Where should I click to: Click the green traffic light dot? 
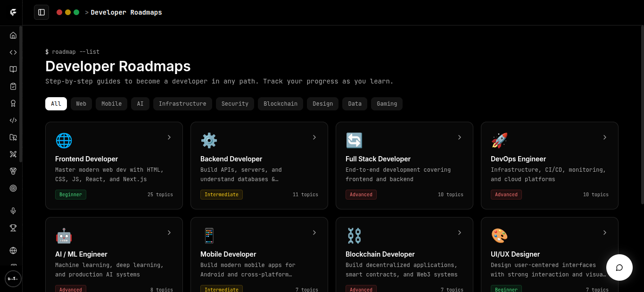tap(76, 12)
